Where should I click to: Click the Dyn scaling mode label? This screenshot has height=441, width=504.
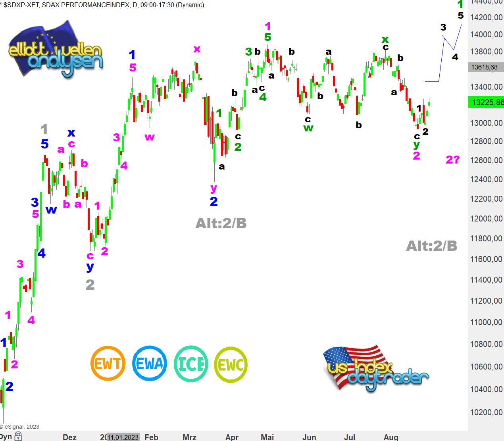click(x=6, y=437)
